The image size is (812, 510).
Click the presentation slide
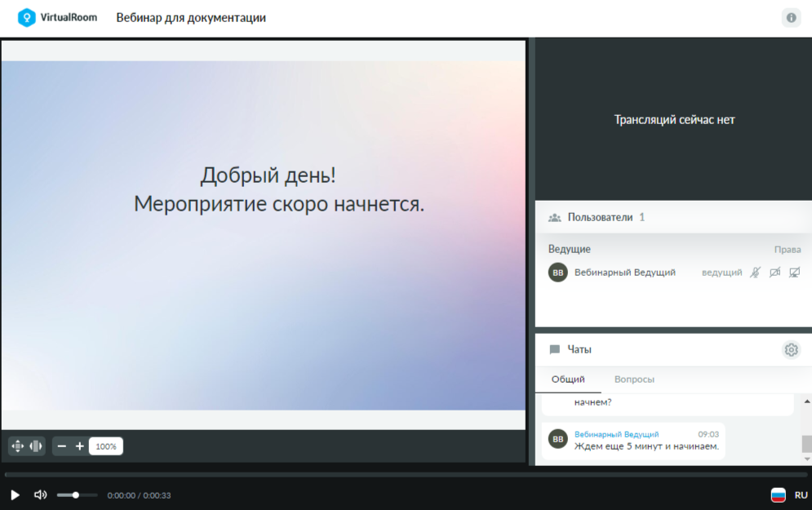coord(263,236)
